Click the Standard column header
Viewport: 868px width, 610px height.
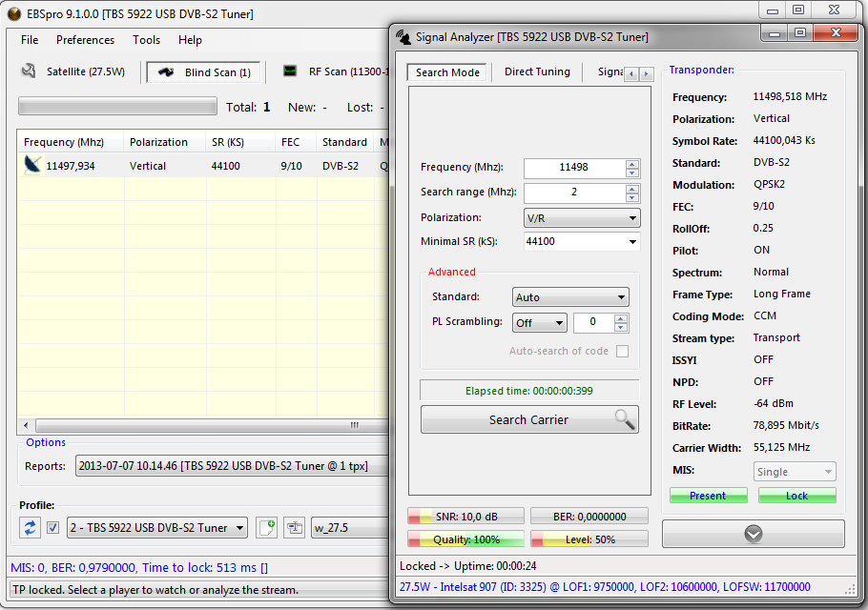coord(345,142)
